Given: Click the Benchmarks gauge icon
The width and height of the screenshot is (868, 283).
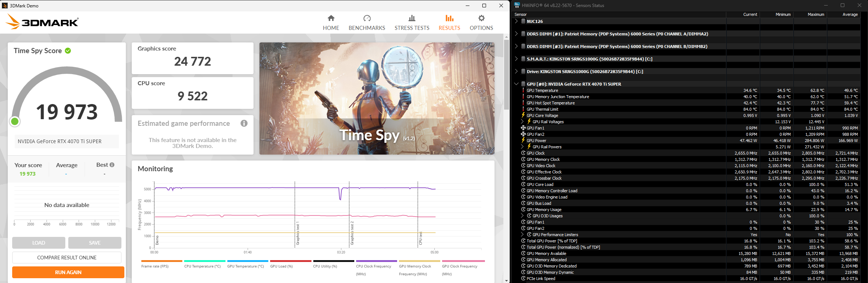Looking at the screenshot, I should click(x=367, y=18).
